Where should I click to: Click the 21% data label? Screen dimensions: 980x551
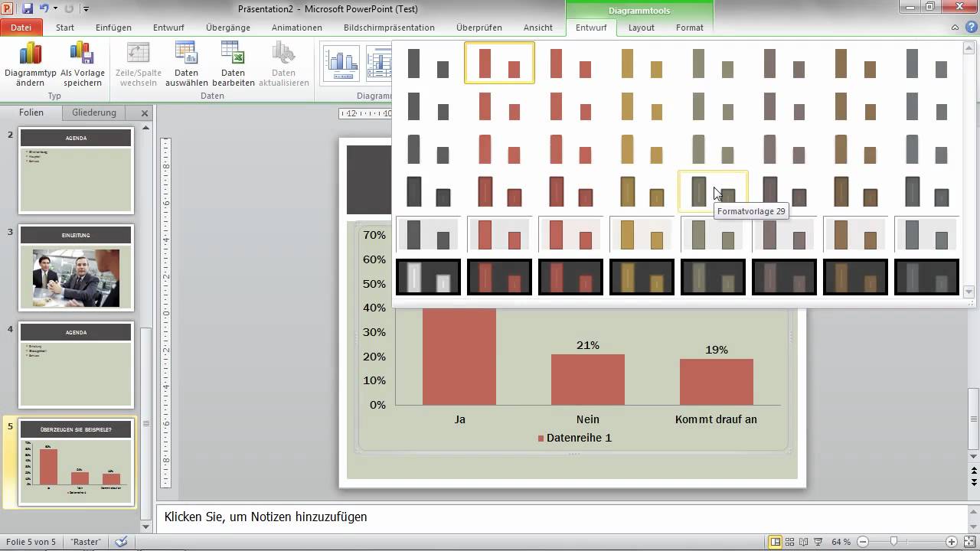588,345
